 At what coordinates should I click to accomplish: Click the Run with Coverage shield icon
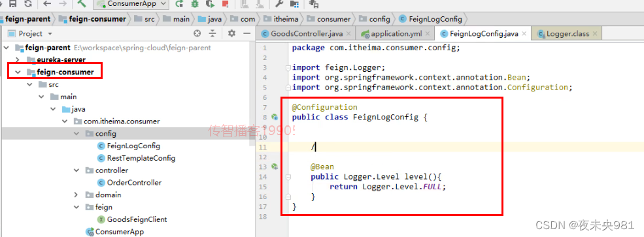tap(210, 4)
